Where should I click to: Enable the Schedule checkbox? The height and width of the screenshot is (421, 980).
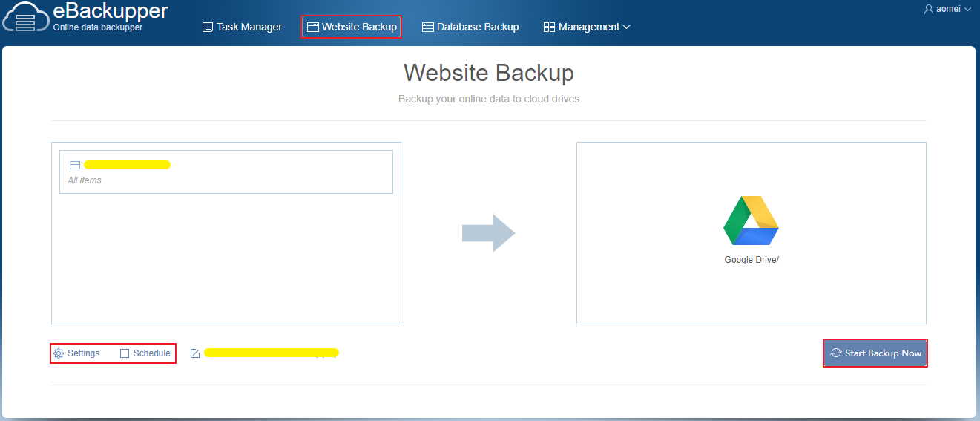click(125, 353)
